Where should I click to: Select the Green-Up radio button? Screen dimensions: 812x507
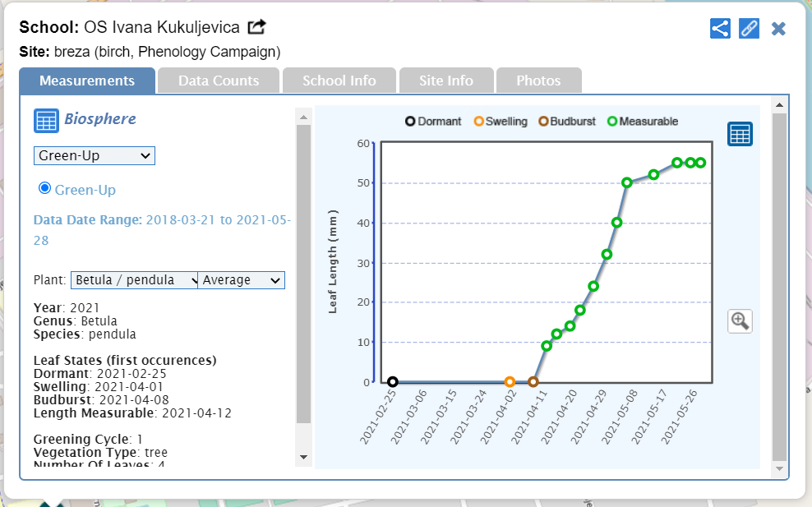tap(45, 189)
